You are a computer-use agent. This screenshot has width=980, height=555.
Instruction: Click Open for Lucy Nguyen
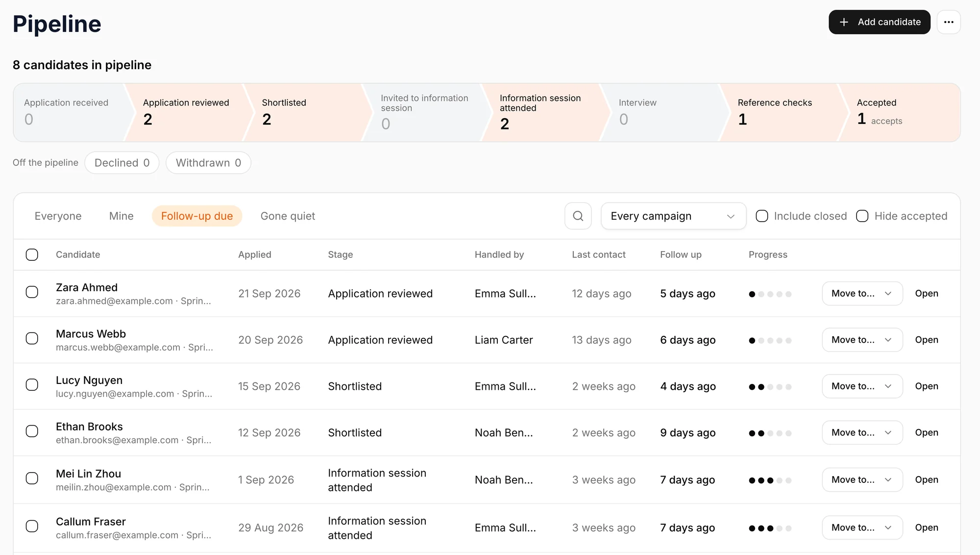(927, 386)
